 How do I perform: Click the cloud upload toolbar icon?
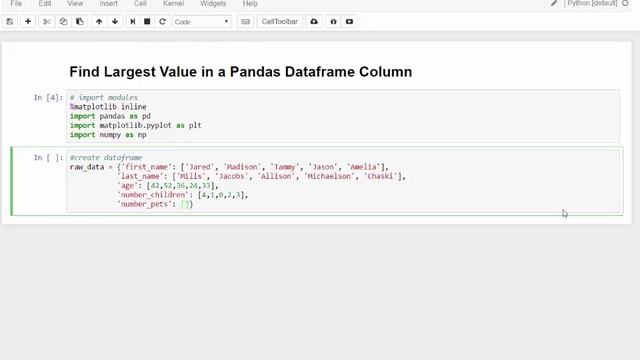click(x=314, y=22)
